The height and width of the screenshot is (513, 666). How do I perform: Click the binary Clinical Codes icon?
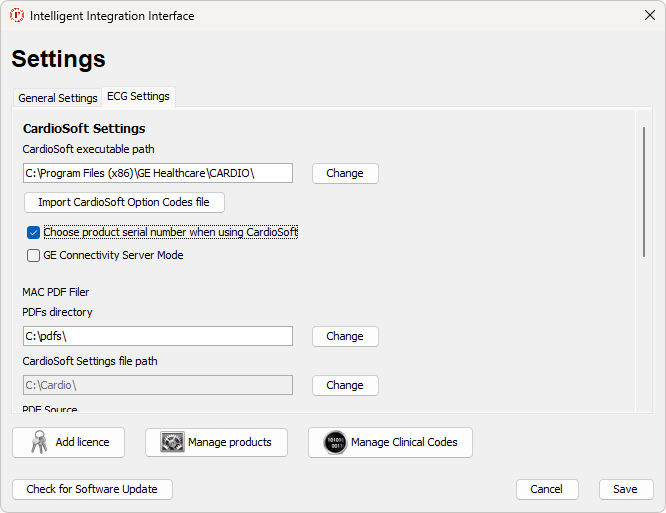pyautogui.click(x=335, y=442)
